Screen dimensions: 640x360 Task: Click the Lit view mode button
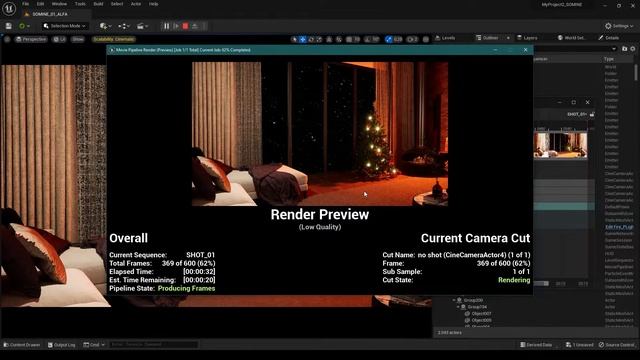60,39
